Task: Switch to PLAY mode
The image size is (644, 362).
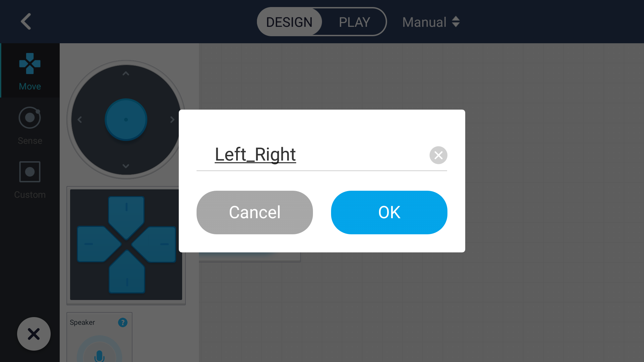Action: (354, 22)
